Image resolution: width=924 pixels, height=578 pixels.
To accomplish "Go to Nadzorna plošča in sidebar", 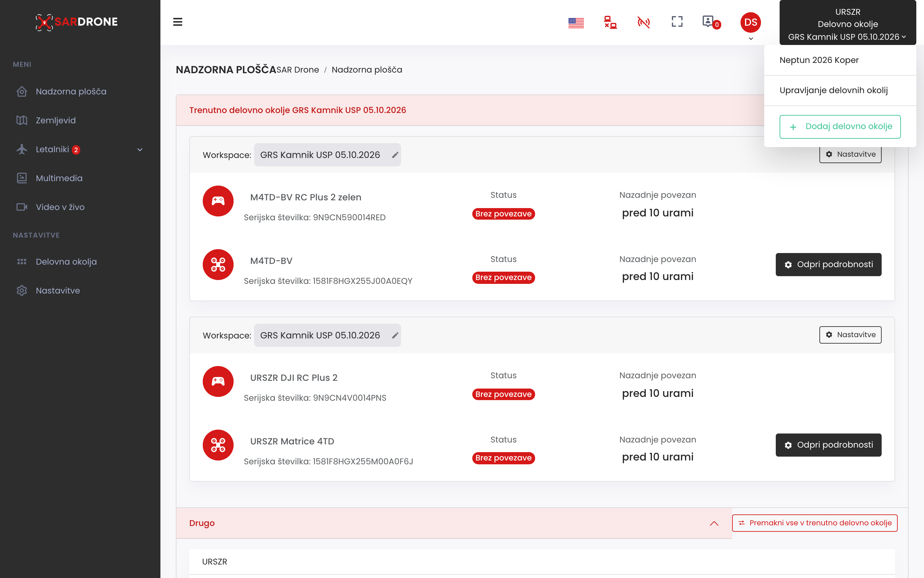I will [x=71, y=92].
